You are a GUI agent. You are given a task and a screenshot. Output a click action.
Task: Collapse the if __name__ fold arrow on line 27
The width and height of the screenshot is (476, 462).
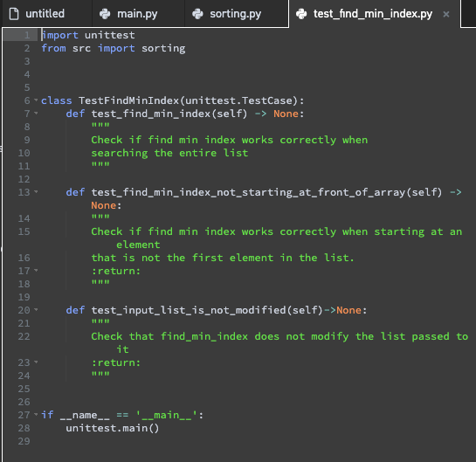36,414
